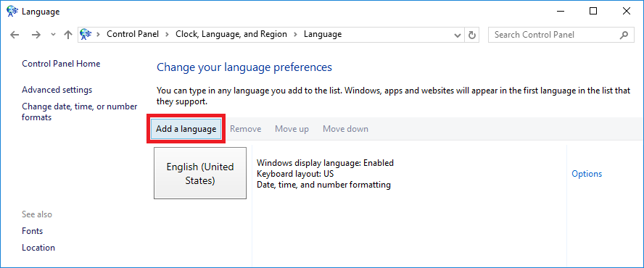Open Advanced settings link

pyautogui.click(x=57, y=90)
